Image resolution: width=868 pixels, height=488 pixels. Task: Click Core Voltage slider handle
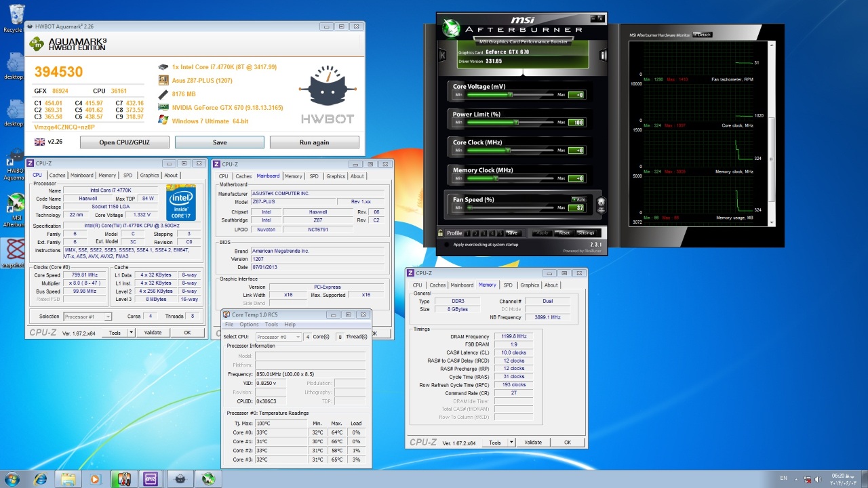click(510, 94)
